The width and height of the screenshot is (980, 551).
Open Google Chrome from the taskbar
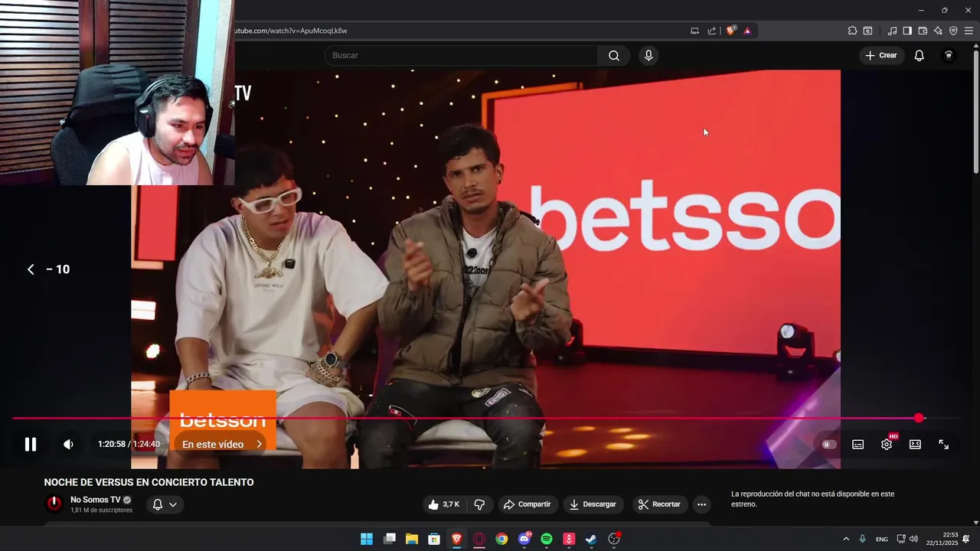tap(501, 539)
